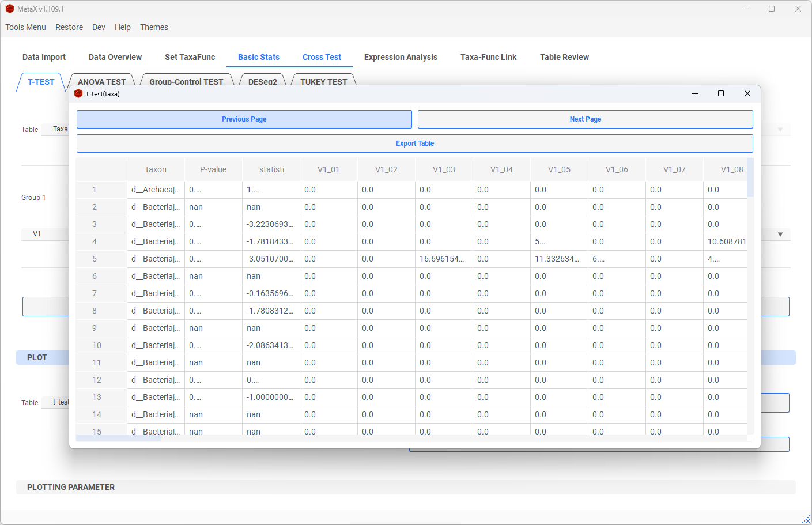The image size is (812, 525).
Task: Switch to the Basic Stats tab
Action: (259, 57)
